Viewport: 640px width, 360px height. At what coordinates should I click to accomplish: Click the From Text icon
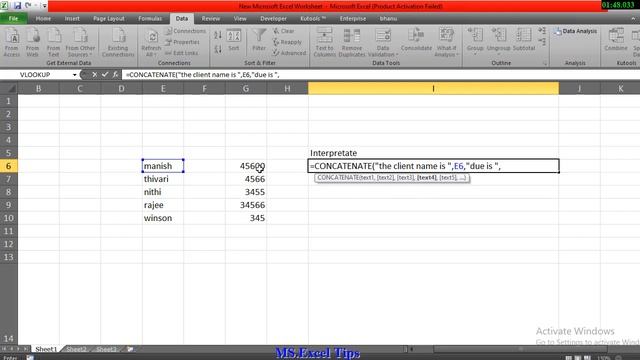pyautogui.click(x=53, y=42)
